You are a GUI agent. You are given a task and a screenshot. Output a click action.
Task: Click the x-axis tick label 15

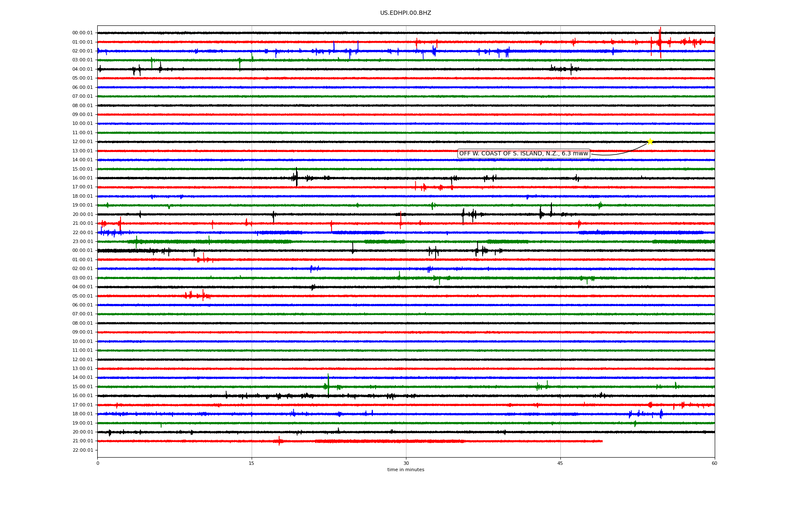coord(252,463)
